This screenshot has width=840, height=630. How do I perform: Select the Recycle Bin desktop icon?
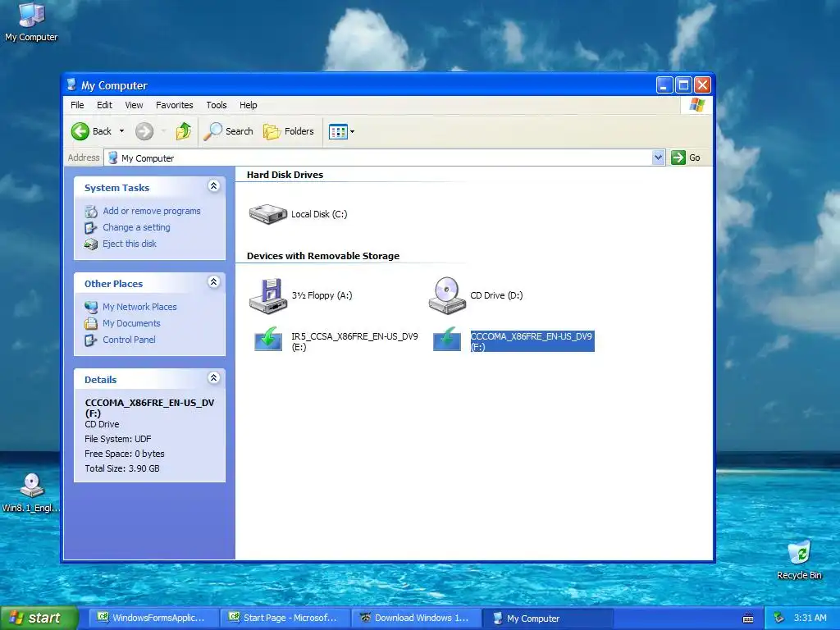(x=799, y=560)
